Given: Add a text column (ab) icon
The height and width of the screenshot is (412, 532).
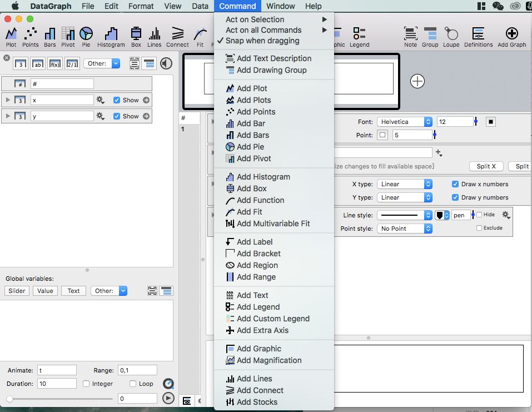Looking at the screenshot, I should tap(38, 63).
